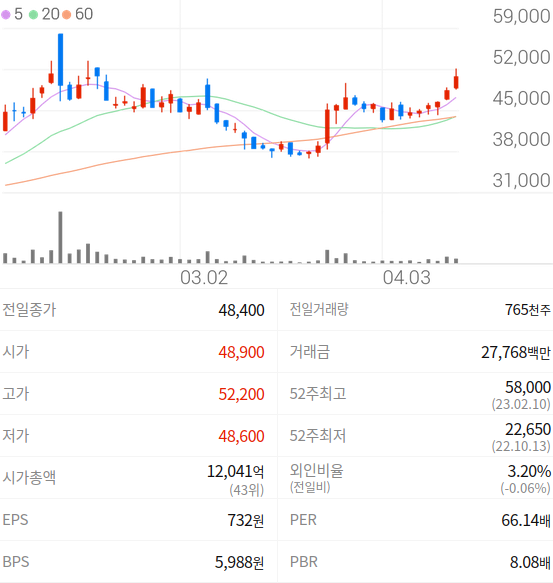Click the 외인비율 label

(316, 471)
